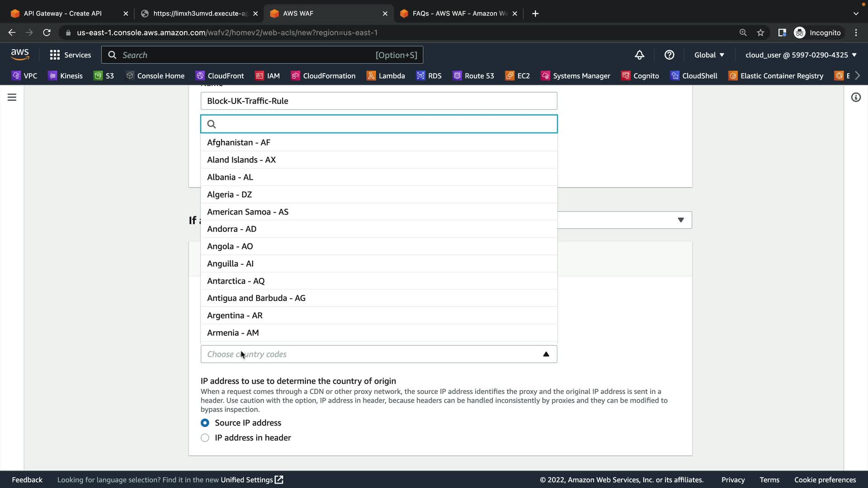This screenshot has width=868, height=488.
Task: Collapse the Choose country codes dropdown
Action: (546, 354)
